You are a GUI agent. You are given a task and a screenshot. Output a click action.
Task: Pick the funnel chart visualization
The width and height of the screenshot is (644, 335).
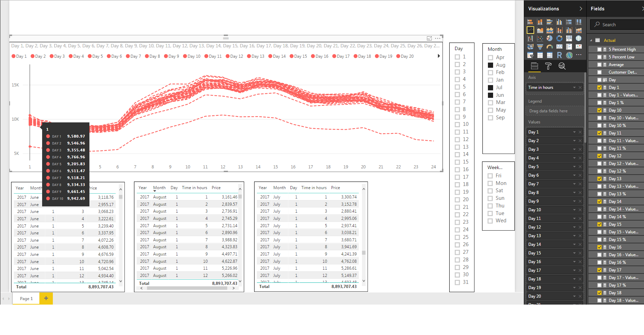[540, 47]
